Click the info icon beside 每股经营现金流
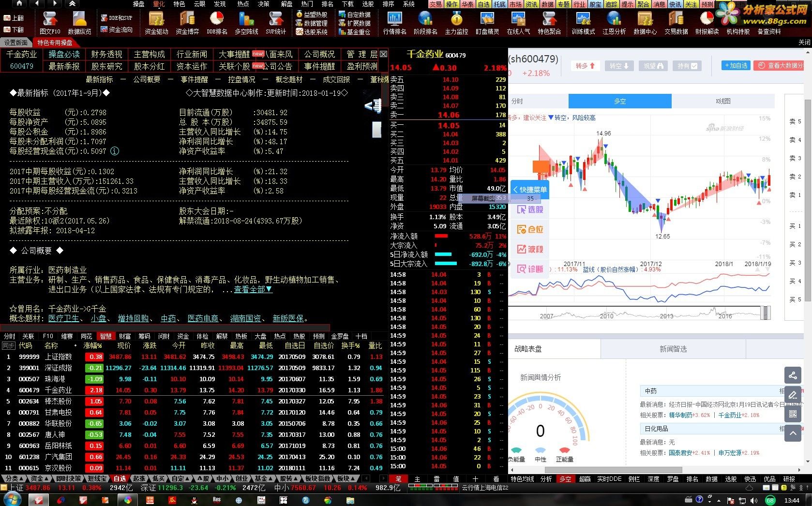Viewport: 812px width, 506px height. pyautogui.click(x=115, y=151)
